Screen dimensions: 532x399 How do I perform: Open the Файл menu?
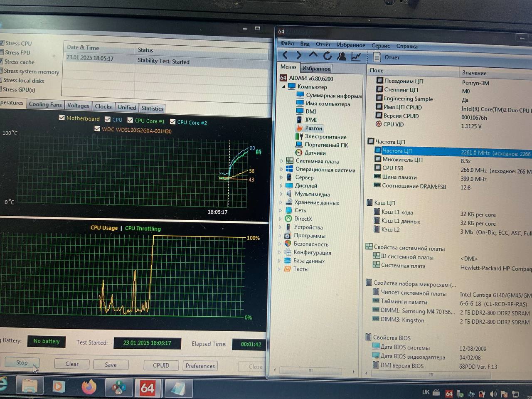pyautogui.click(x=287, y=43)
